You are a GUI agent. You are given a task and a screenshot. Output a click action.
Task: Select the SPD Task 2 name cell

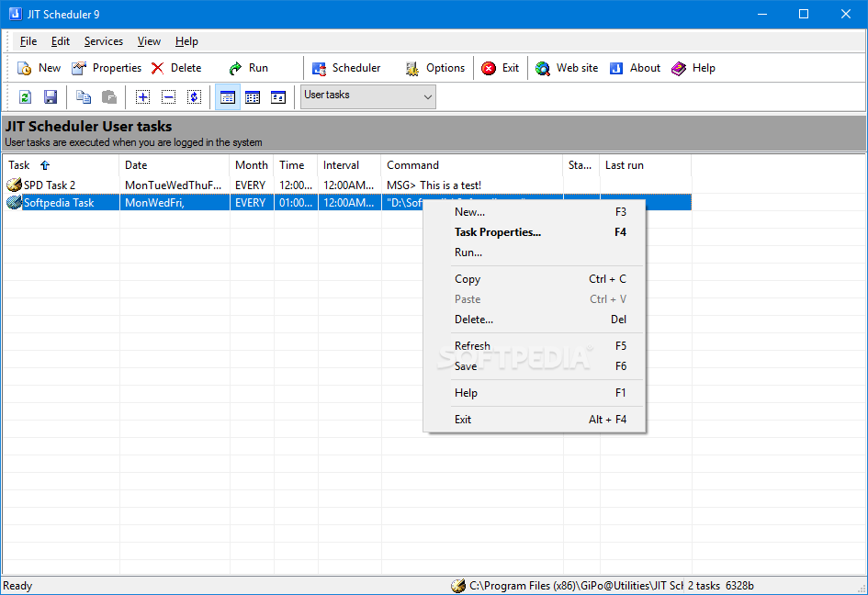pos(50,185)
